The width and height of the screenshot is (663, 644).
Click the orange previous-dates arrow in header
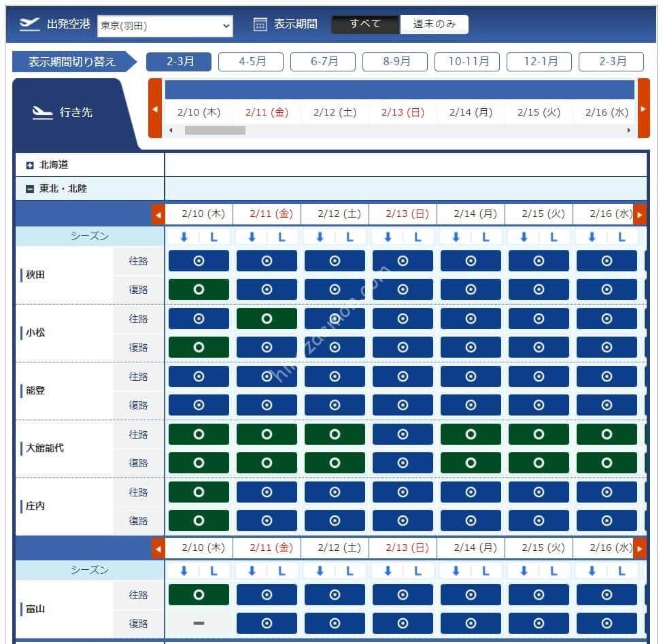(x=155, y=108)
